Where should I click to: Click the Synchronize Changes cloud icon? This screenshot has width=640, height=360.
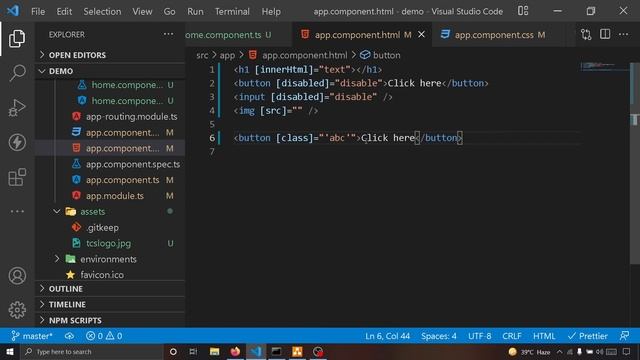click(x=69, y=336)
